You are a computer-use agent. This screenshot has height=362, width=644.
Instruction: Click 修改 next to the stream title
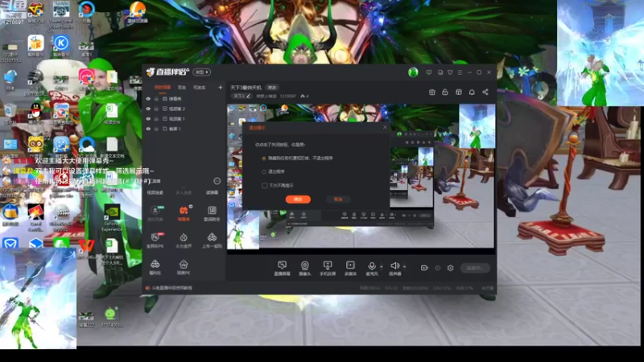272,88
